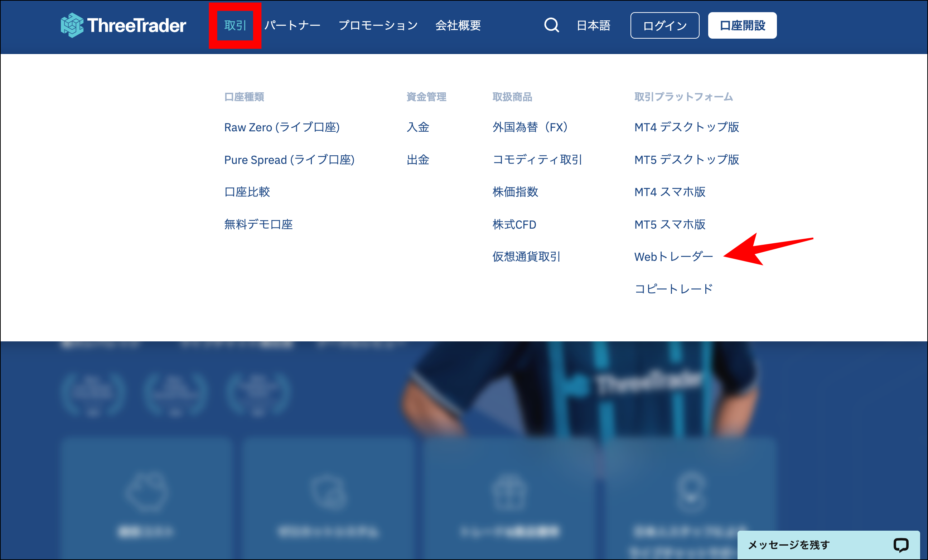Open the プロモーション menu
Image resolution: width=928 pixels, height=560 pixels.
tap(378, 26)
